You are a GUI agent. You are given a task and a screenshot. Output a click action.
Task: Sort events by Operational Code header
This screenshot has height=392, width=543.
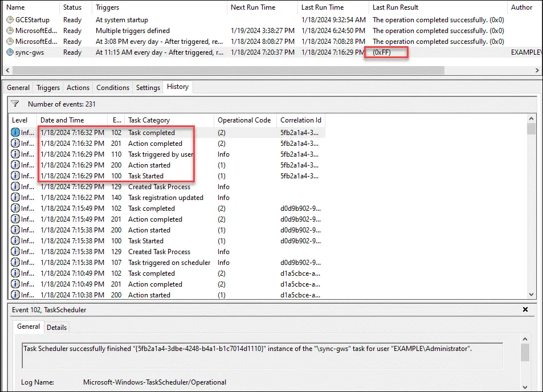[x=245, y=120]
